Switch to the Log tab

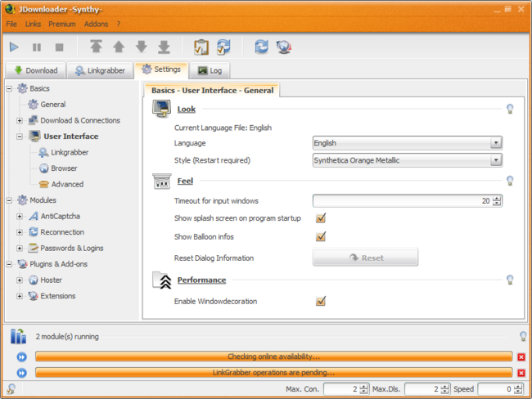pyautogui.click(x=210, y=70)
